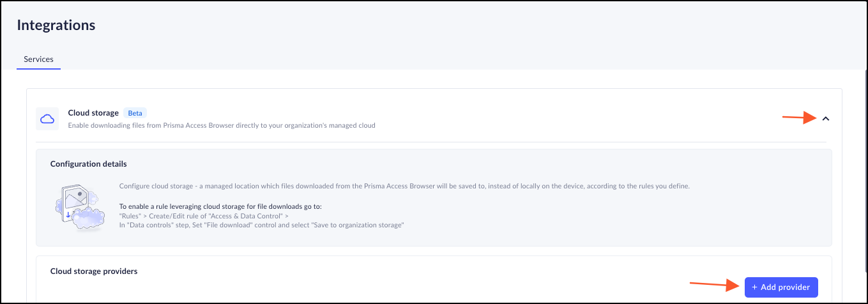Click the "Save to organization storage" instruction line
This screenshot has height=304, width=868.
pos(262,225)
